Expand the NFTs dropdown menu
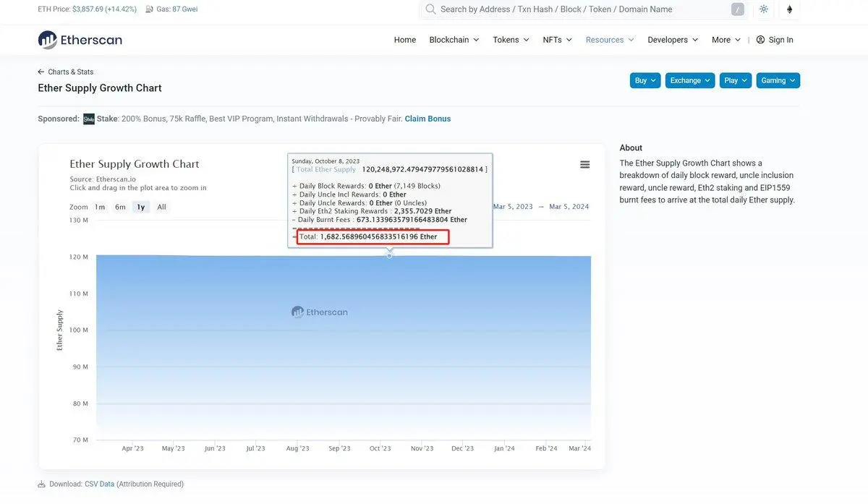Image resolution: width=868 pixels, height=504 pixels. click(x=558, y=40)
